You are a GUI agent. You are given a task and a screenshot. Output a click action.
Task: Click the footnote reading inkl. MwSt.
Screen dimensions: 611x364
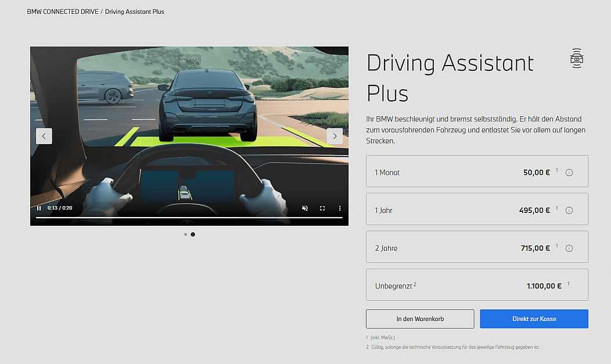point(383,337)
